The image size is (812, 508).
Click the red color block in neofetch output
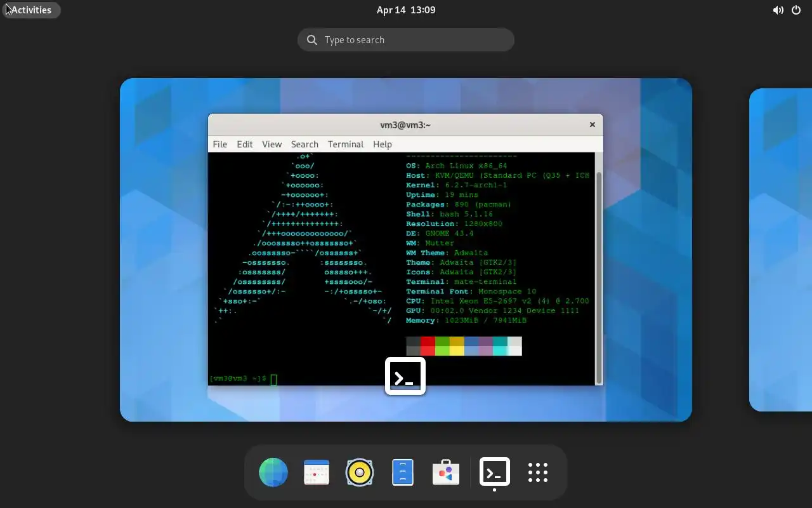tap(428, 346)
